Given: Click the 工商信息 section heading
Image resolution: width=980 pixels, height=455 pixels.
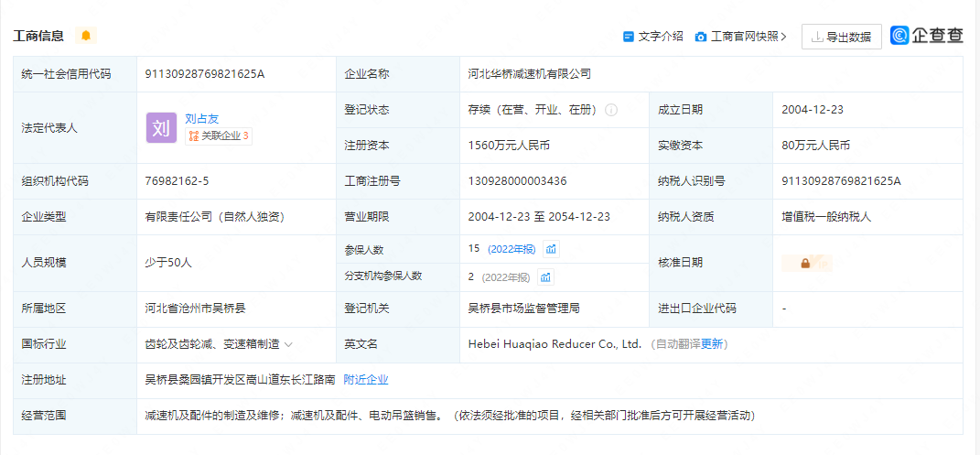Looking at the screenshot, I should tap(38, 36).
